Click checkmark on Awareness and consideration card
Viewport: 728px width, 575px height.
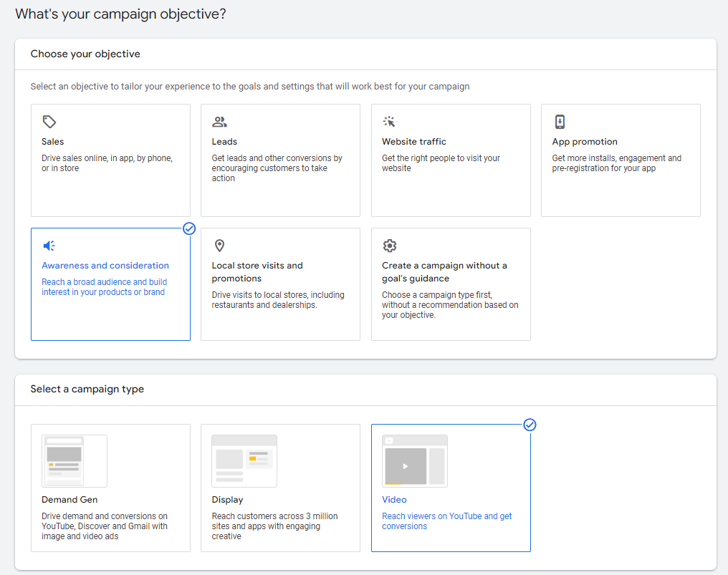tap(189, 228)
